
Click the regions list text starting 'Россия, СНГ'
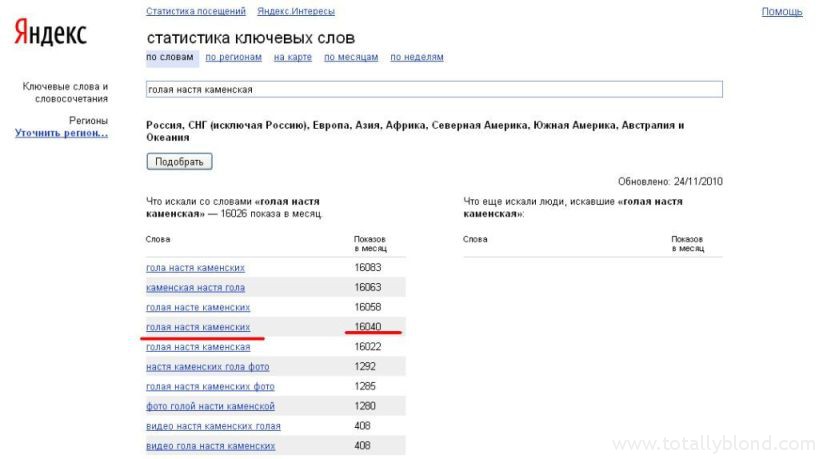(415, 131)
